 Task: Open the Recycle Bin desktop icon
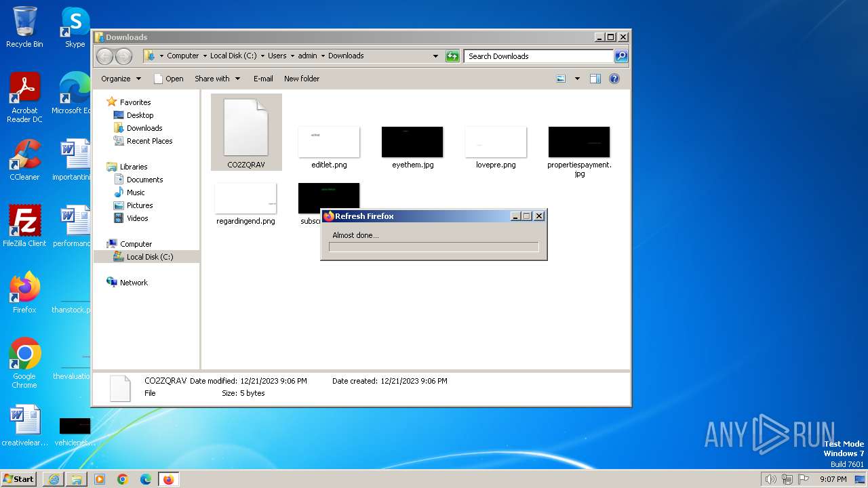point(24,27)
